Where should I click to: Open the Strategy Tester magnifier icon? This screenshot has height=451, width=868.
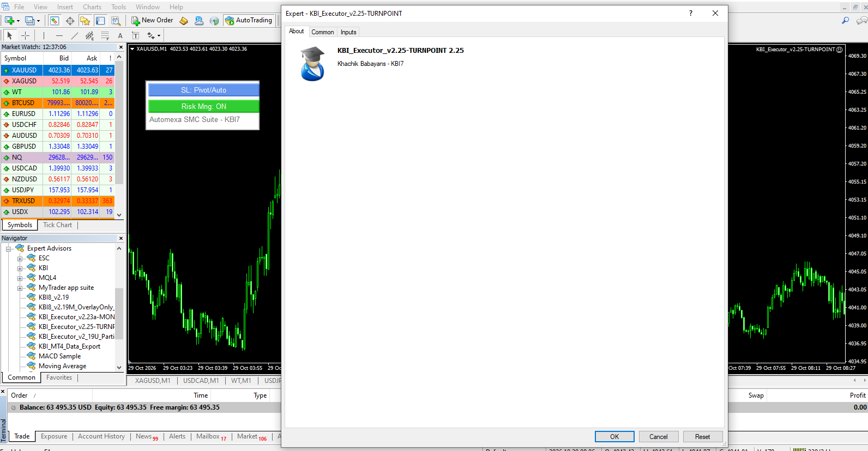[116, 21]
